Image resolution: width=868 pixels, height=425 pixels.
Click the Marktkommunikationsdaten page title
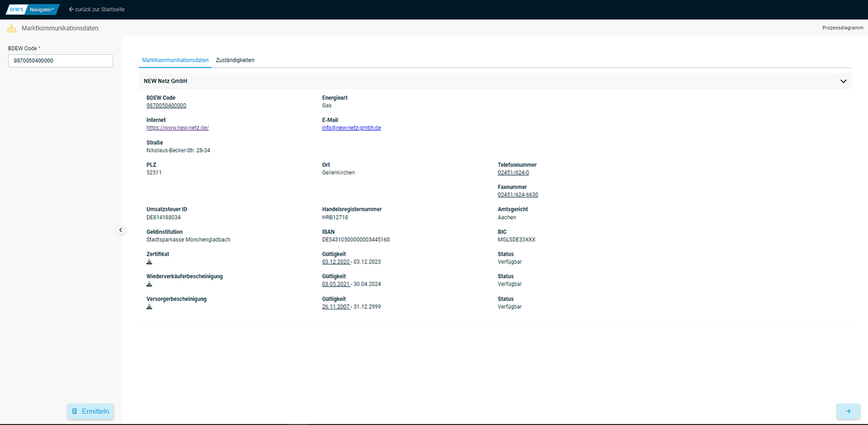tap(60, 29)
